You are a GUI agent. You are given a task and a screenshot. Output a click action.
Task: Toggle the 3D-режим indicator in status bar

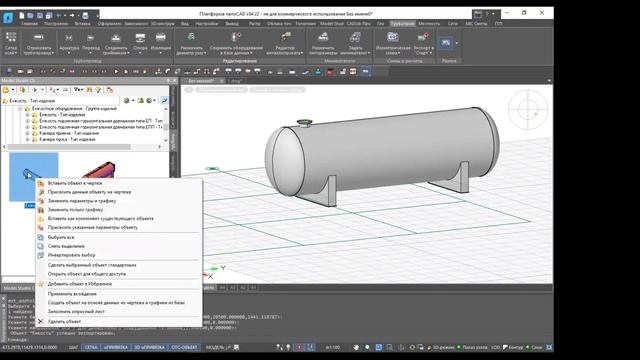[x=440, y=347]
